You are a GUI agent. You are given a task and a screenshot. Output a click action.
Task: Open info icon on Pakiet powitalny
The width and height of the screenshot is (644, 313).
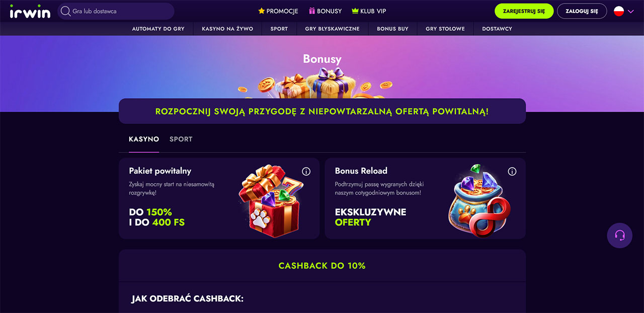[x=306, y=172]
